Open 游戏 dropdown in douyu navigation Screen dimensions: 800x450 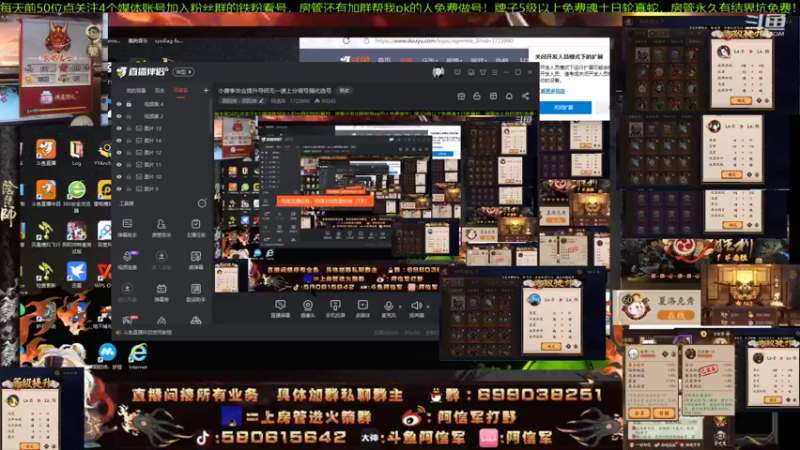[478, 60]
